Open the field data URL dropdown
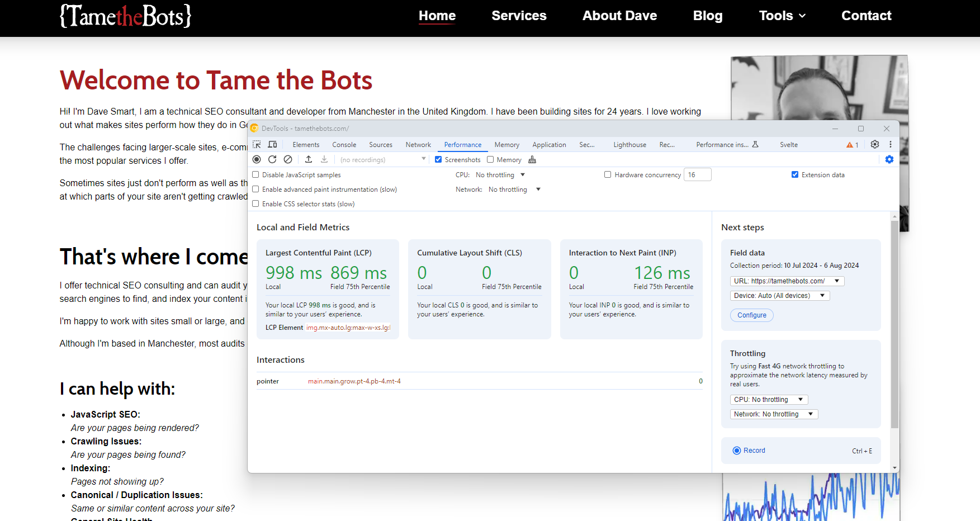The image size is (980, 521). [787, 281]
